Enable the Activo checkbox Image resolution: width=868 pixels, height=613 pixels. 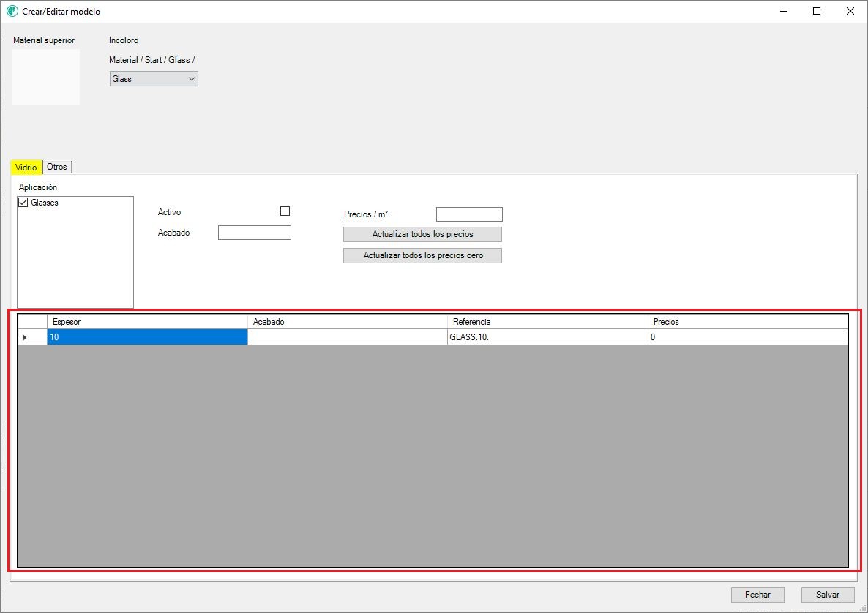285,211
